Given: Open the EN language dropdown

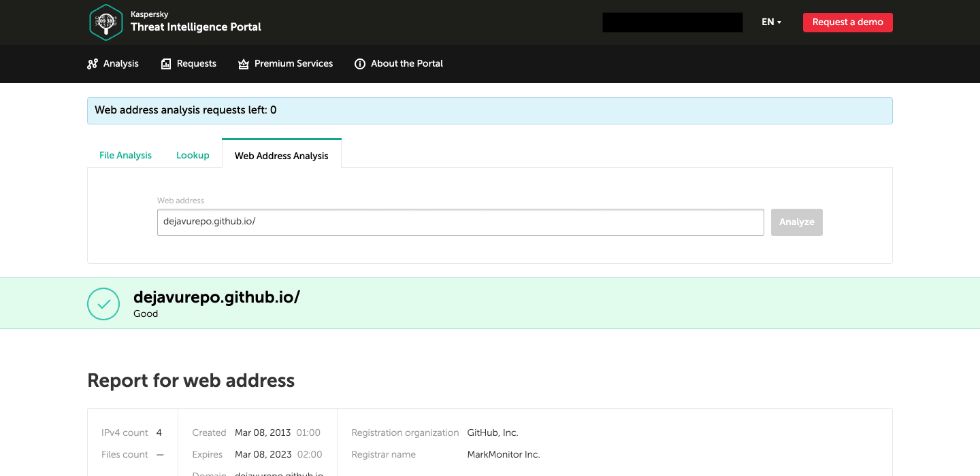Looking at the screenshot, I should coord(771,22).
